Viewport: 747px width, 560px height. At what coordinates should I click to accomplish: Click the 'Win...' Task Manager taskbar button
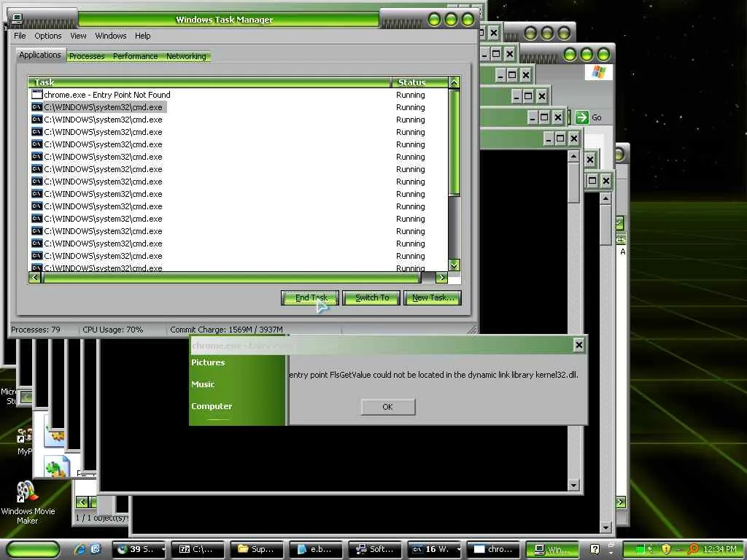pyautogui.click(x=552, y=550)
